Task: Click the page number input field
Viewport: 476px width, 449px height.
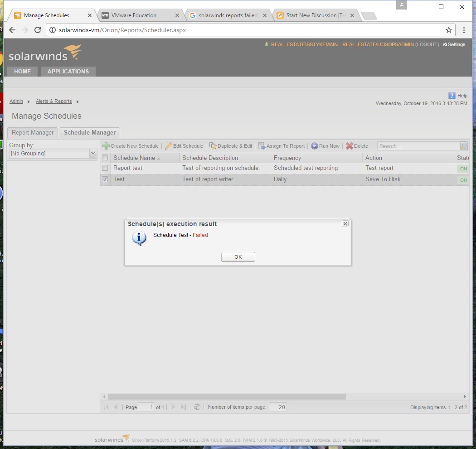Action: pyautogui.click(x=146, y=407)
